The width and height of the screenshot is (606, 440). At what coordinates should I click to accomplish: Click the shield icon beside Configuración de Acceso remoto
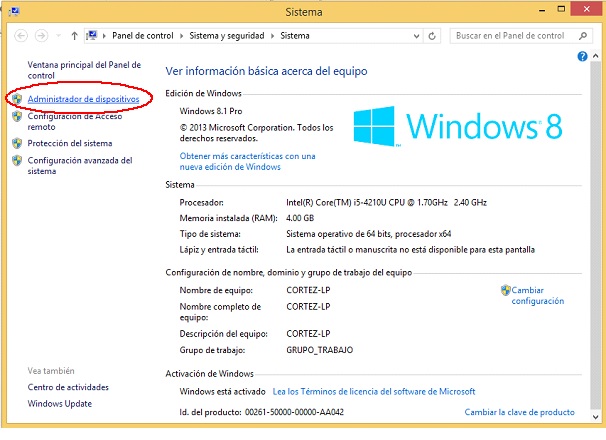(17, 116)
